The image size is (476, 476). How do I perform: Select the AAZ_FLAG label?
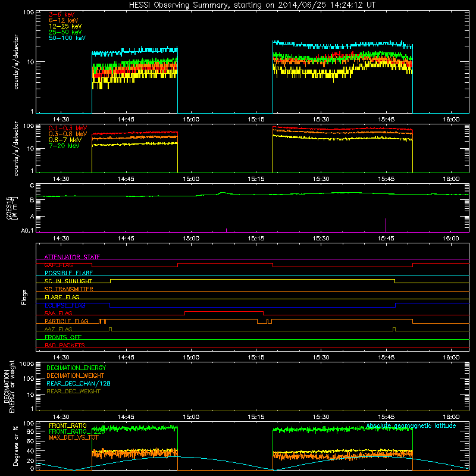58,329
